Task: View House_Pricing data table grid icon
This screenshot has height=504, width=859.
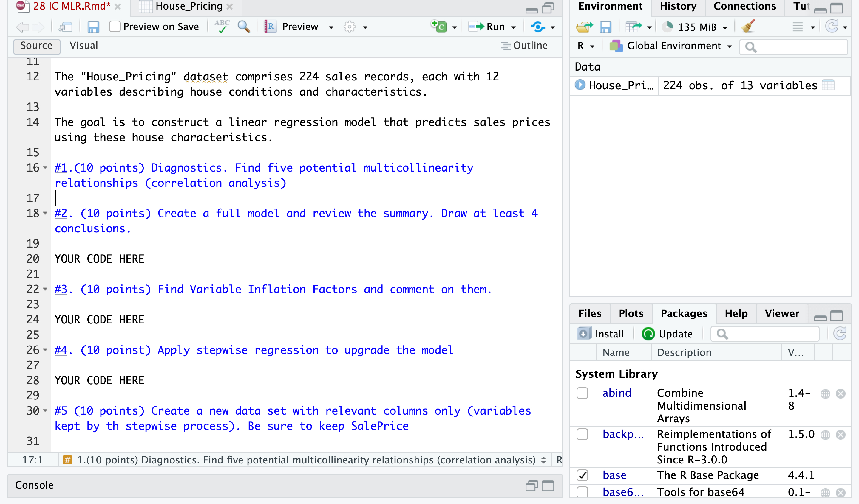Action: point(828,85)
